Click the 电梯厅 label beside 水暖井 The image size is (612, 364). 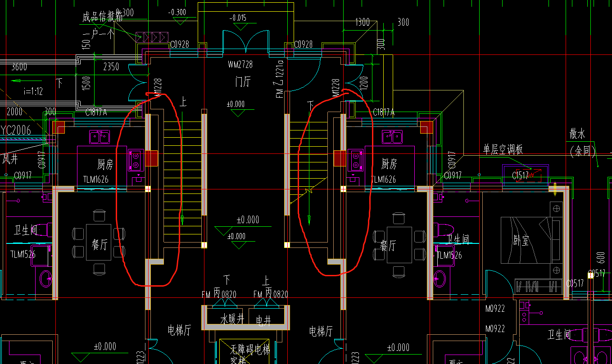coord(180,331)
